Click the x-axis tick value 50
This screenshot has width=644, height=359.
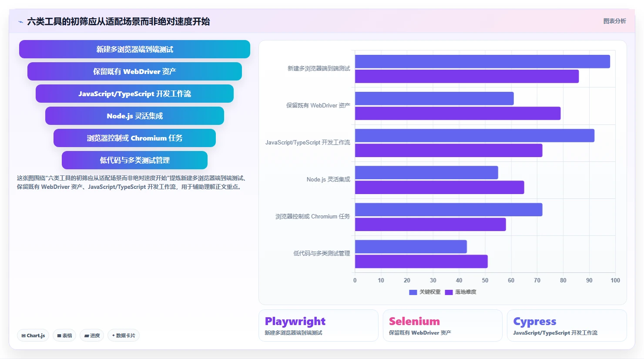(x=485, y=280)
